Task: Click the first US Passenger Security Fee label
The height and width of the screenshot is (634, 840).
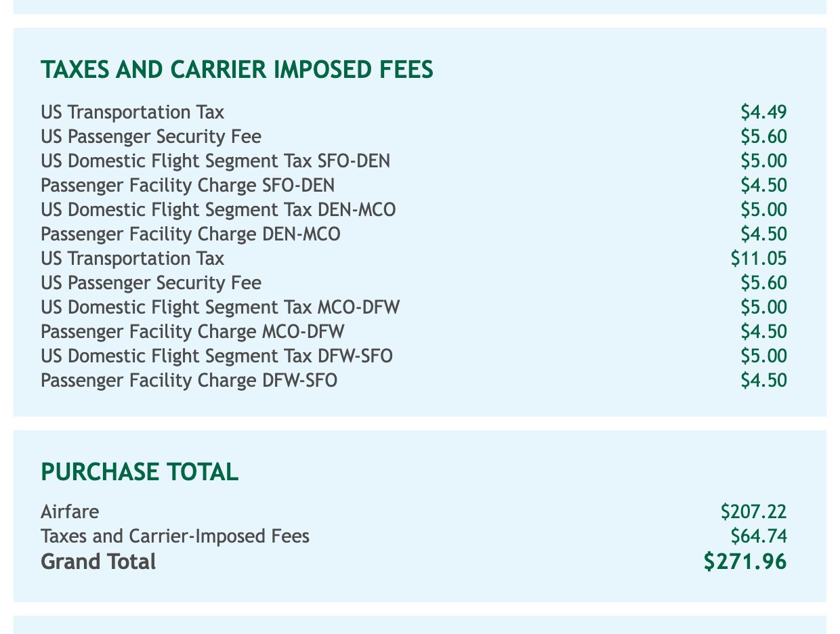Action: point(151,137)
